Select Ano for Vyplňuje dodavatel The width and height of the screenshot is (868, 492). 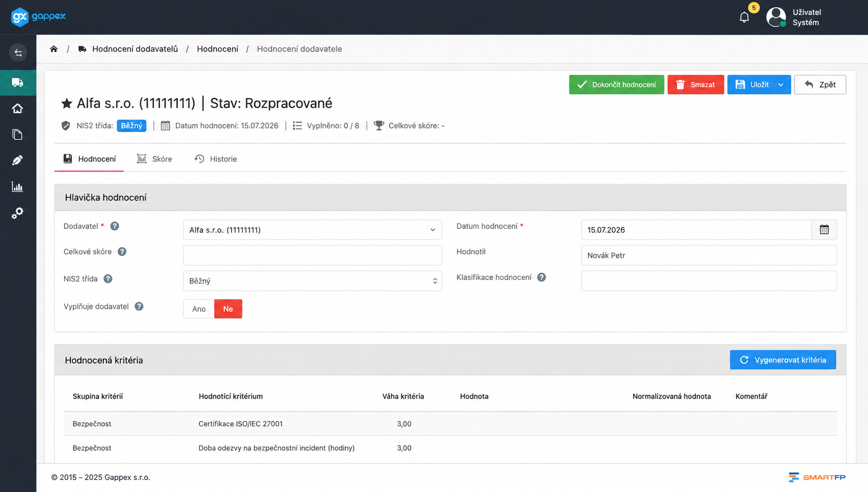point(199,309)
